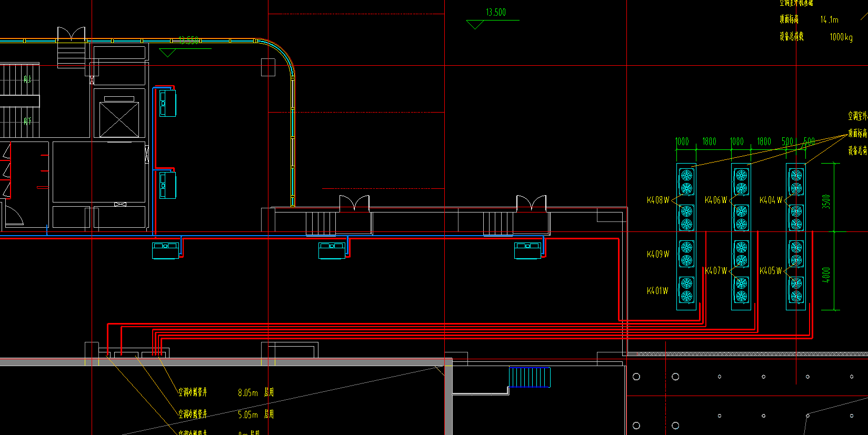Select the leftmost 1000 horizontal dimension text
Screen dimensions: 868x435
(682, 141)
